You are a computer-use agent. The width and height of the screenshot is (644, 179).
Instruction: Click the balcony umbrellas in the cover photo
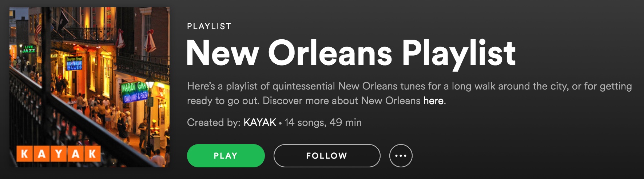[134, 41]
